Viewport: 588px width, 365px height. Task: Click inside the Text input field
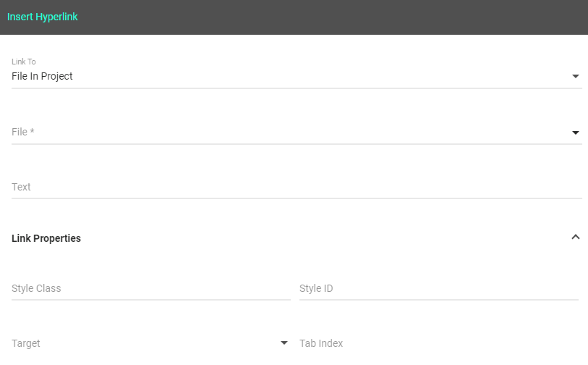[289, 187]
